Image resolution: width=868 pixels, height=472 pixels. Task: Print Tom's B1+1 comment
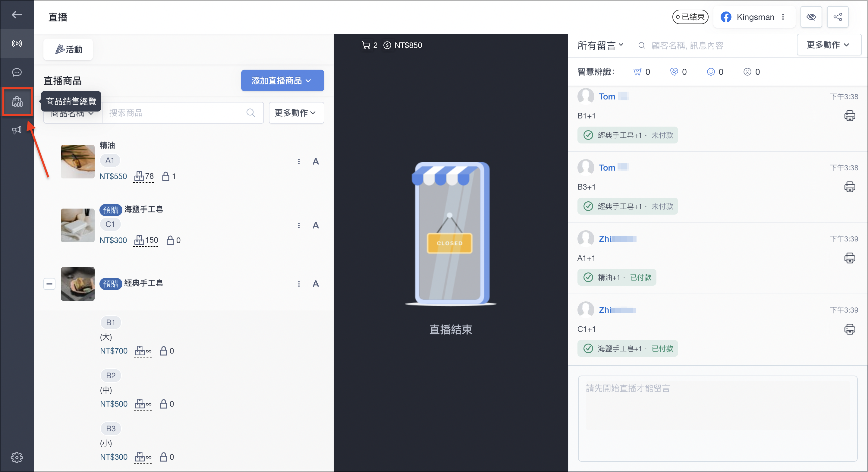click(x=850, y=116)
